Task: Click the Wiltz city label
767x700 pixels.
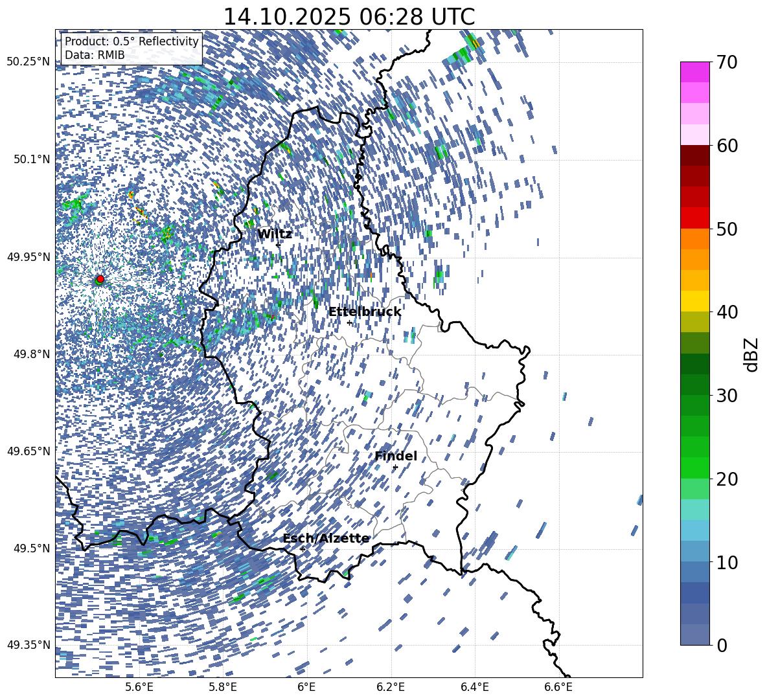Action: pyautogui.click(x=275, y=234)
